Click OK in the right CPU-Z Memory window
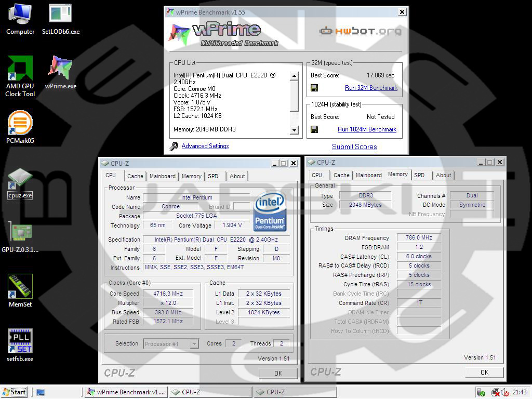Image resolution: width=532 pixels, height=399 pixels. [484, 372]
